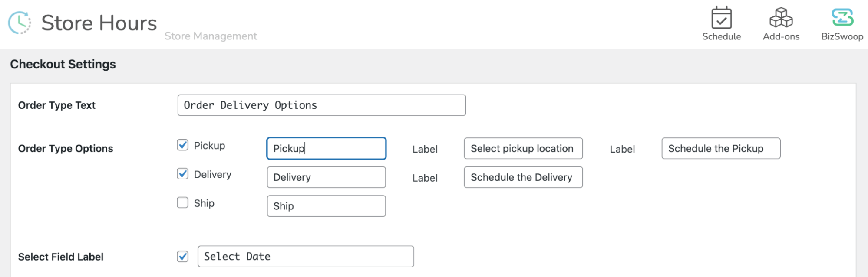Uncheck the Pickup order type checkbox

[182, 145]
